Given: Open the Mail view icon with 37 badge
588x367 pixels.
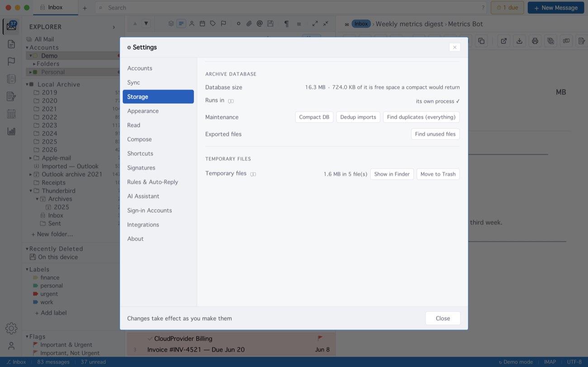Looking at the screenshot, I should (11, 27).
